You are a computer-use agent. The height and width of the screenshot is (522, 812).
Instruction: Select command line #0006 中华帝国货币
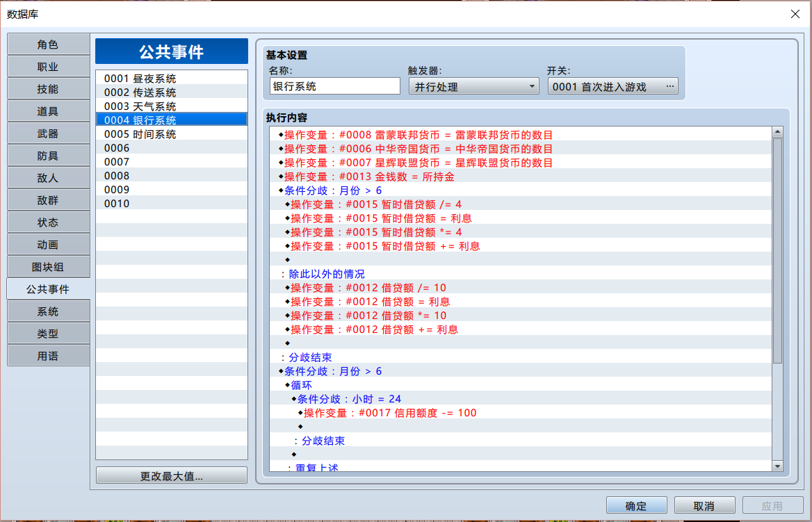[x=521, y=149]
